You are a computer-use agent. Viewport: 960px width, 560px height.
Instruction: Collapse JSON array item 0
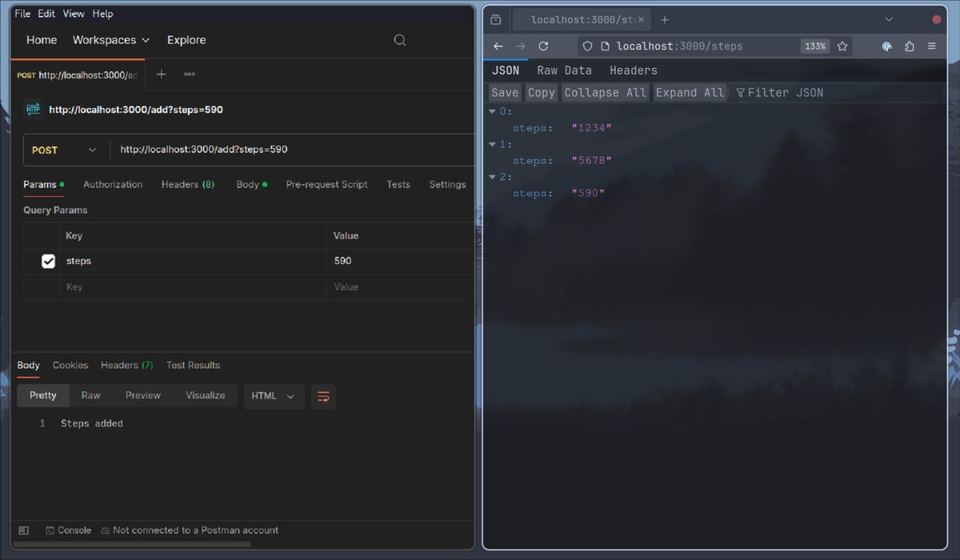pyautogui.click(x=494, y=112)
